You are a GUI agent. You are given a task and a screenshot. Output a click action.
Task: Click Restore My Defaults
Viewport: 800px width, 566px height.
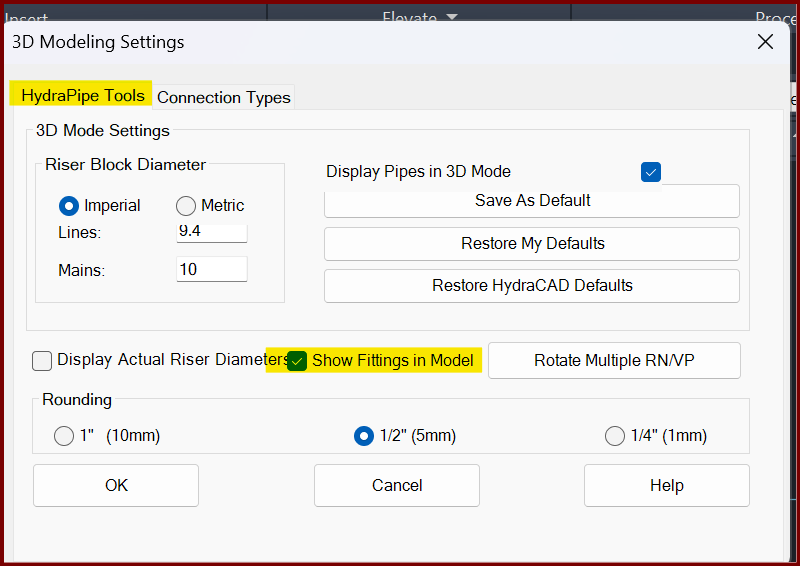pyautogui.click(x=532, y=244)
